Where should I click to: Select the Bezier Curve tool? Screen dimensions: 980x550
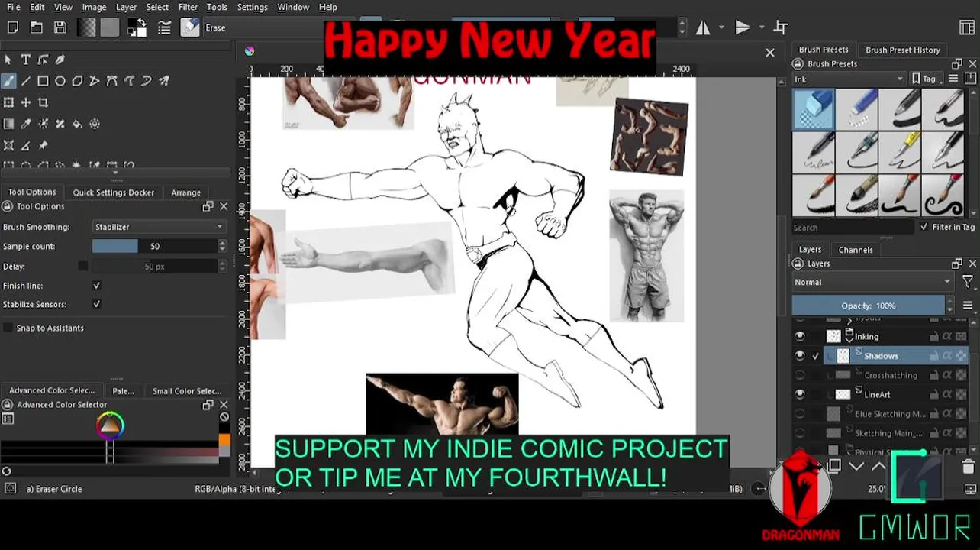click(x=111, y=80)
